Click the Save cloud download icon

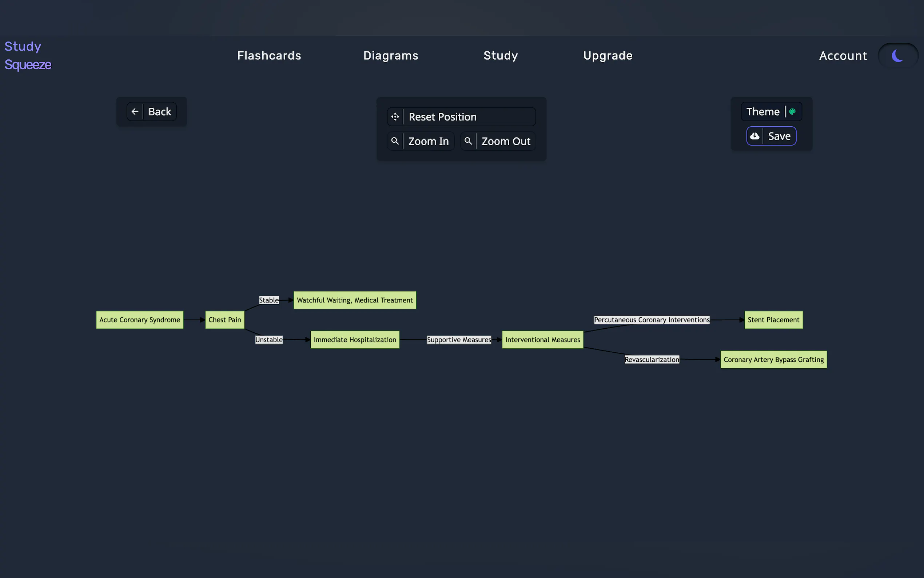pyautogui.click(x=755, y=136)
